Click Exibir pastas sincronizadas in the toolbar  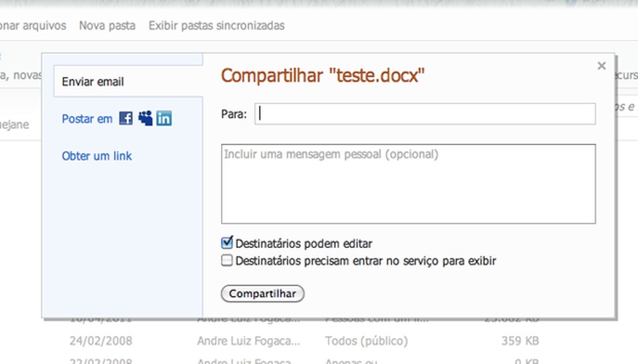(217, 26)
